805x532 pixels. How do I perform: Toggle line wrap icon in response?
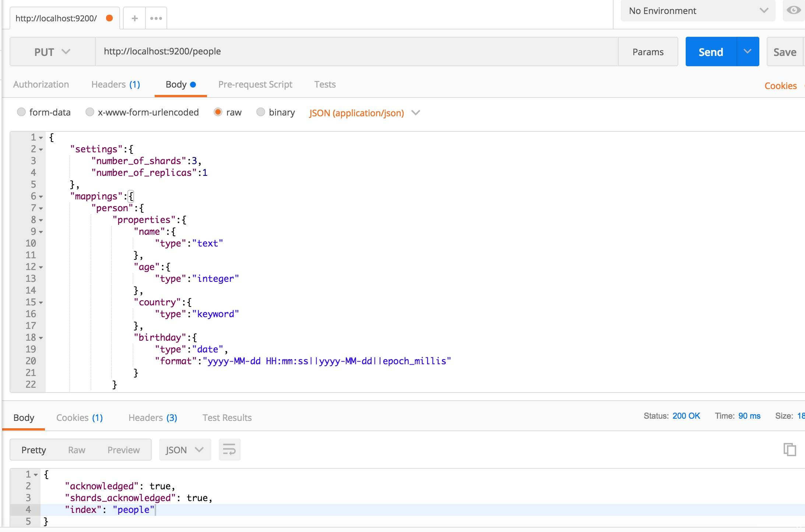click(229, 450)
